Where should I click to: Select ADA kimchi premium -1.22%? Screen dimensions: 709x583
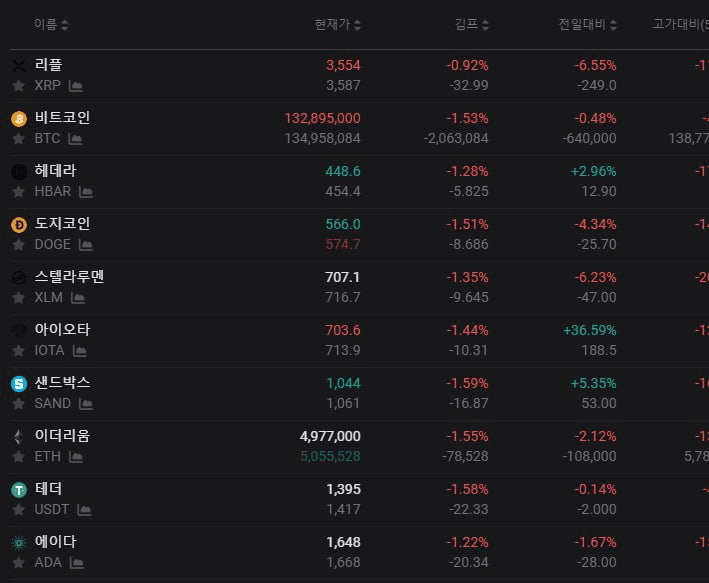coord(468,542)
